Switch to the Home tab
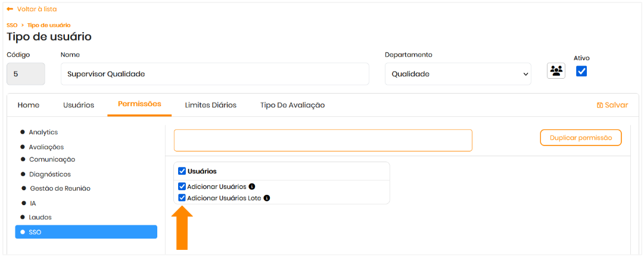The image size is (644, 257). [x=29, y=105]
